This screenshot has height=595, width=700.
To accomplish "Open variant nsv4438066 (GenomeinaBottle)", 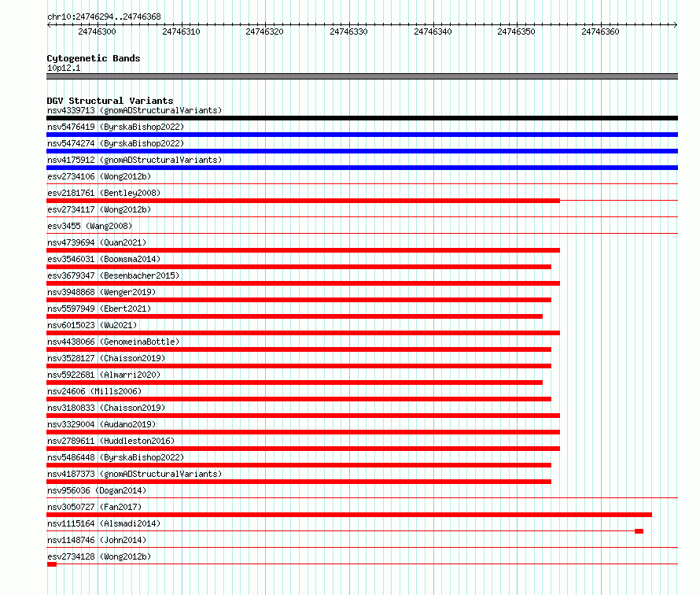I will (x=113, y=342).
